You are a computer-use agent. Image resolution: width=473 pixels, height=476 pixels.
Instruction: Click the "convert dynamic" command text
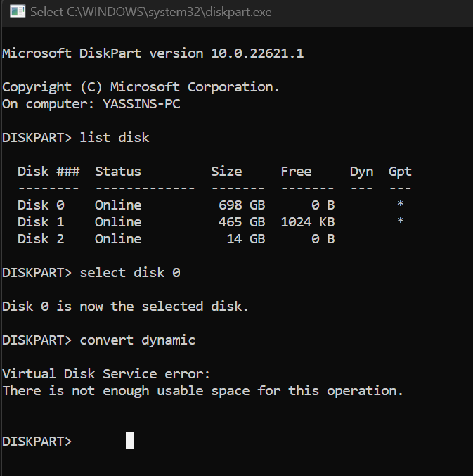[x=138, y=340]
